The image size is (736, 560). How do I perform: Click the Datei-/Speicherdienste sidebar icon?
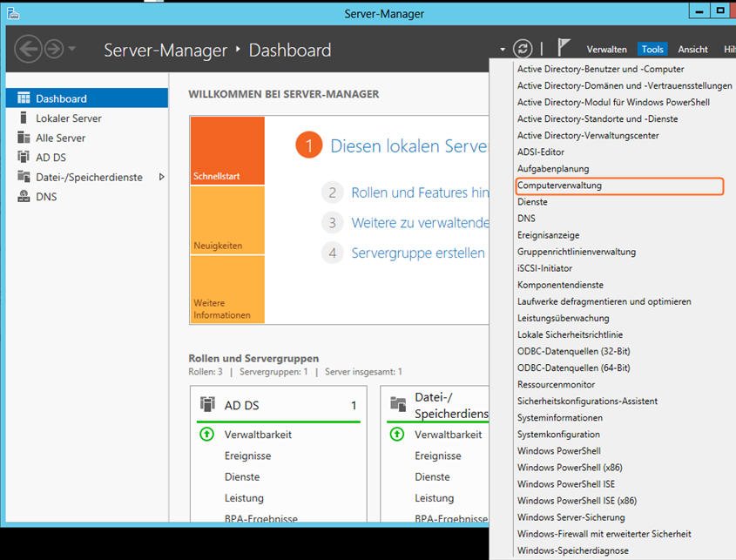tap(24, 176)
